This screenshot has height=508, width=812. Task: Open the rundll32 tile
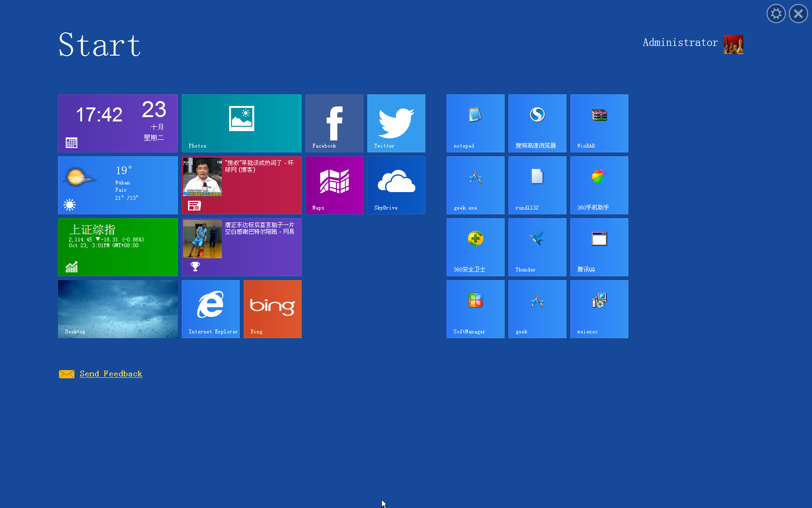coord(537,185)
